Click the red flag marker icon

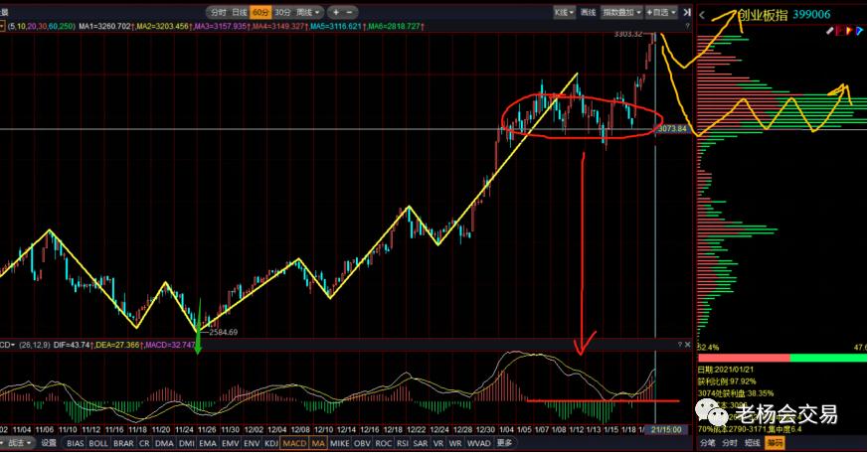tap(842, 31)
